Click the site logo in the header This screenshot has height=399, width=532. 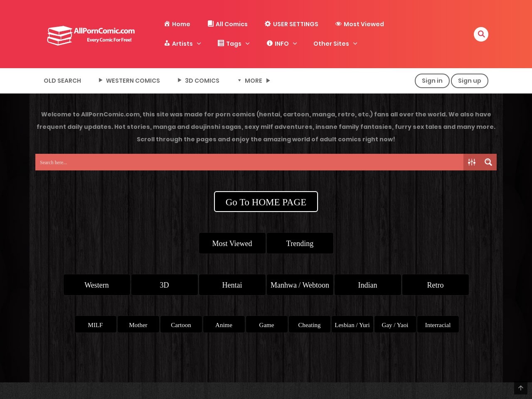(91, 35)
